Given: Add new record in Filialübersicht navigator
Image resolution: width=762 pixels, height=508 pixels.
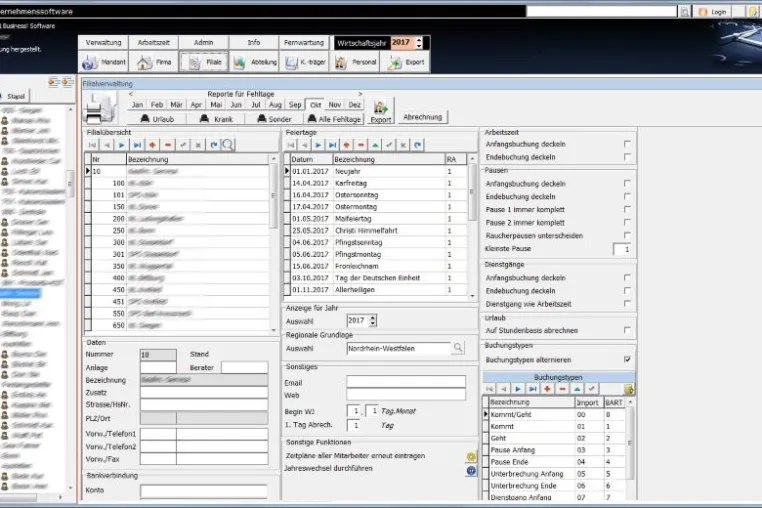Looking at the screenshot, I should 153,145.
